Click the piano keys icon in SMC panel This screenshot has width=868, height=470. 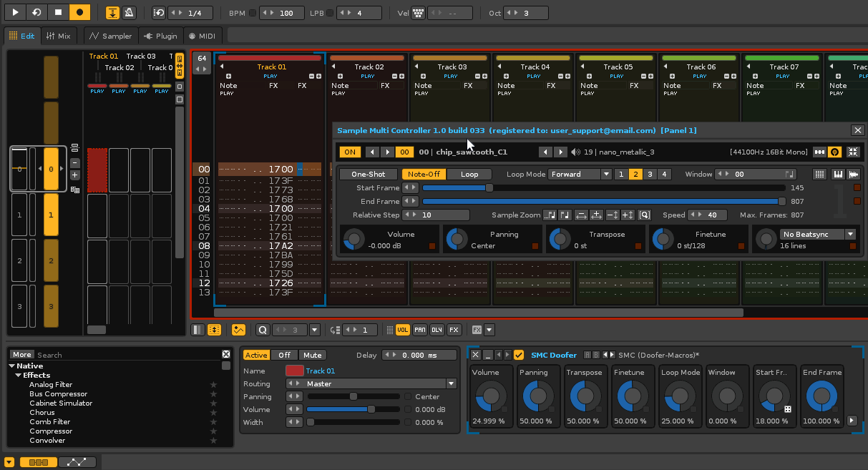(837, 174)
